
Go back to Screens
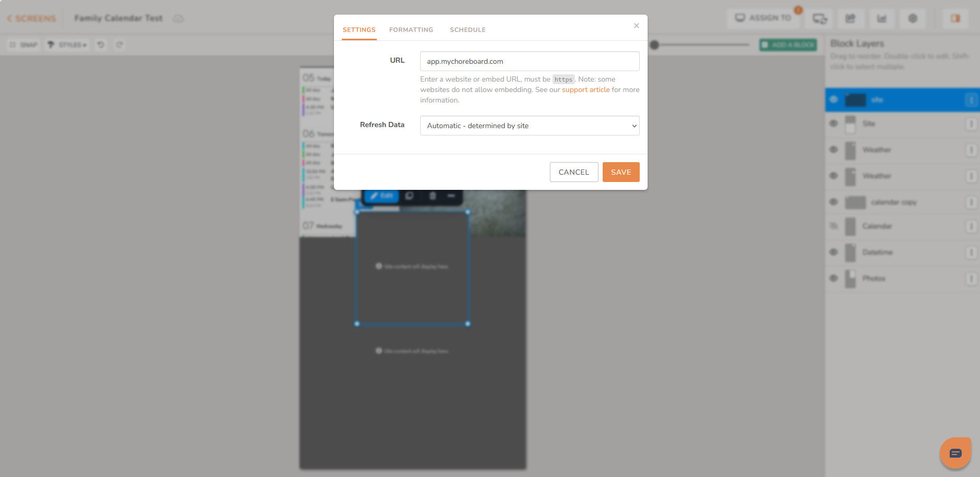(x=31, y=18)
